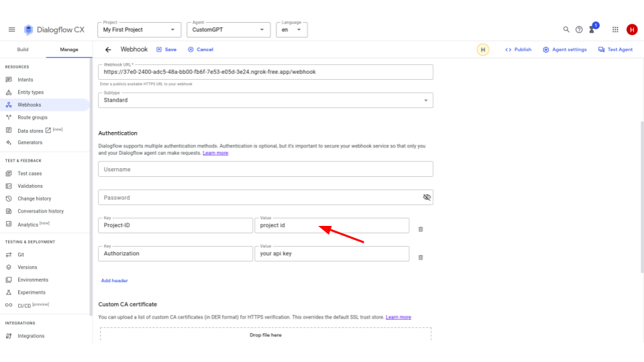
Task: Delete the Project-ID header row
Action: point(421,229)
